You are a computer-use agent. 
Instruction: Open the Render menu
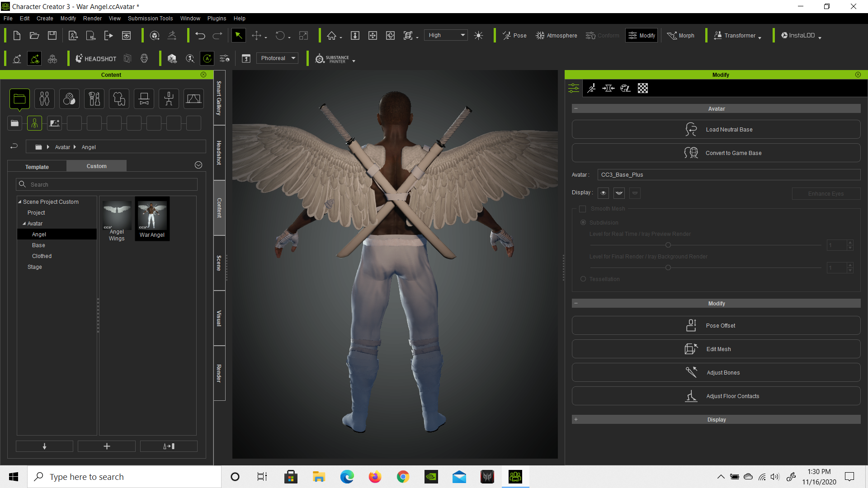(x=92, y=19)
